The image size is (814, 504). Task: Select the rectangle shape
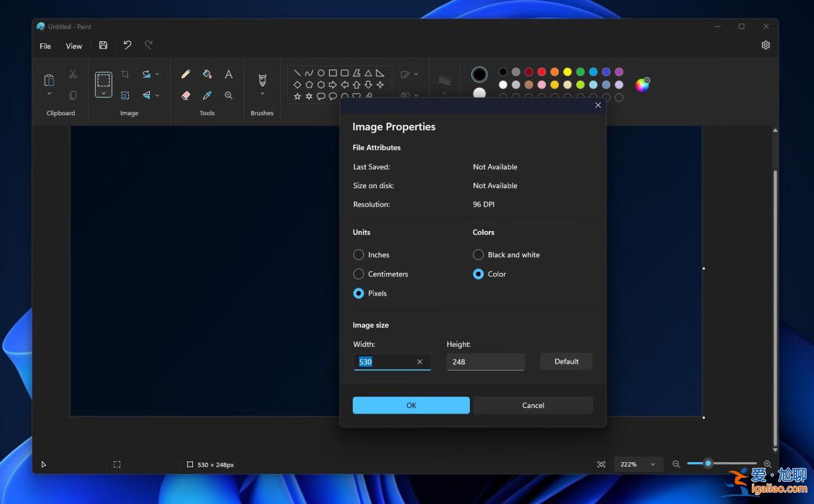pos(332,72)
